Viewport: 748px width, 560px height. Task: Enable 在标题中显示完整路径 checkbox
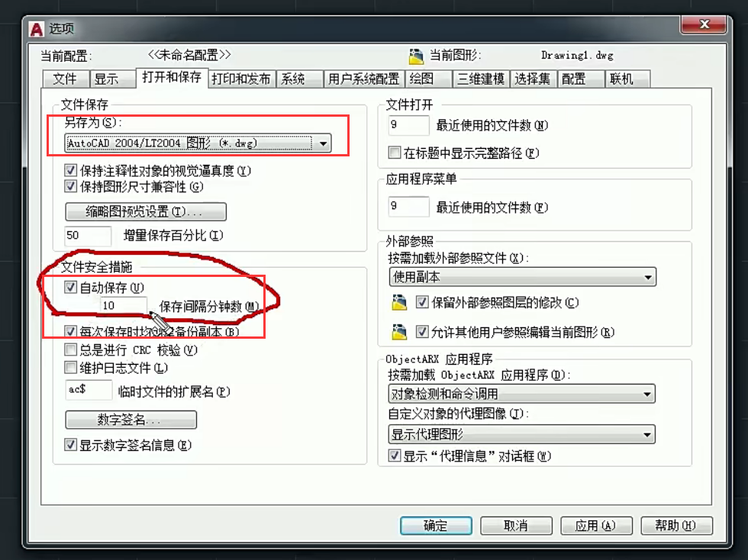pos(394,153)
